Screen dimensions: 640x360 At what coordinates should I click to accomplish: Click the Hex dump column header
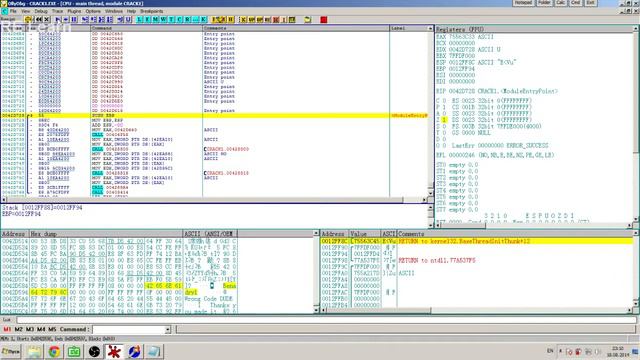106,234
